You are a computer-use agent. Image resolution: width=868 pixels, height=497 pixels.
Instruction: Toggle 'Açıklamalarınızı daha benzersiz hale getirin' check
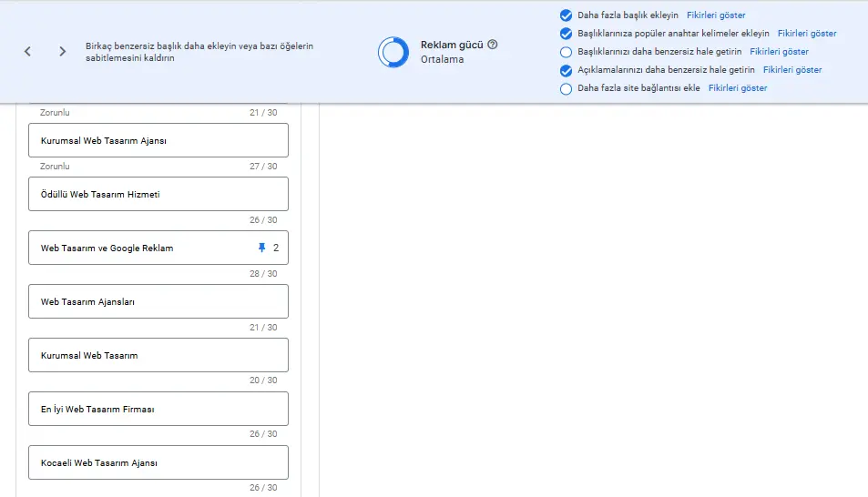(567, 70)
